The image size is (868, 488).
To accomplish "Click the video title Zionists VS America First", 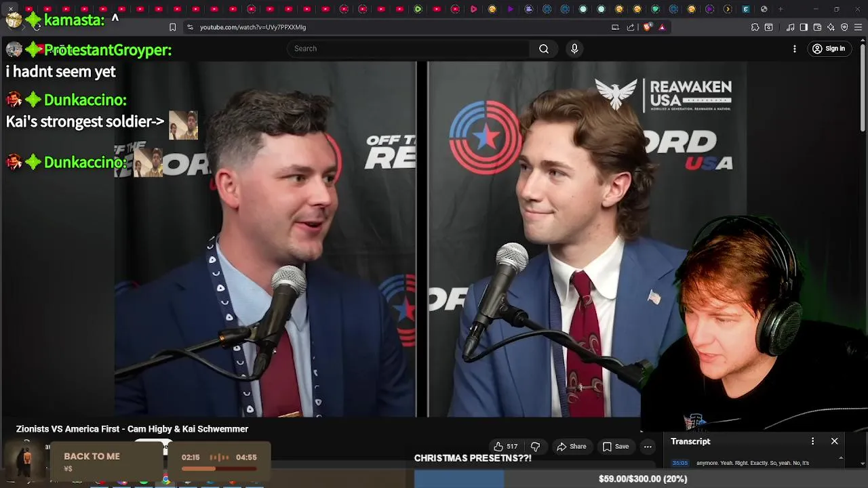I will [132, 429].
